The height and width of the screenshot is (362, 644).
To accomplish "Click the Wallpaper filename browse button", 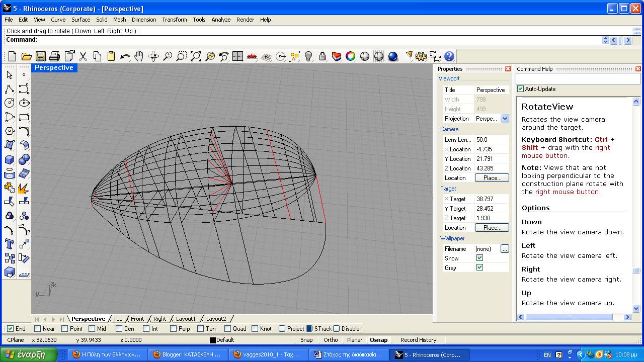I will pyautogui.click(x=505, y=249).
